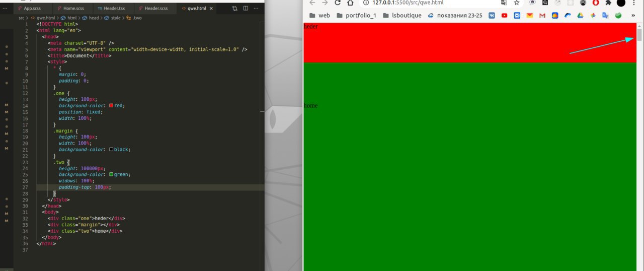Click line number 23 in the gutter

[x=25, y=162]
